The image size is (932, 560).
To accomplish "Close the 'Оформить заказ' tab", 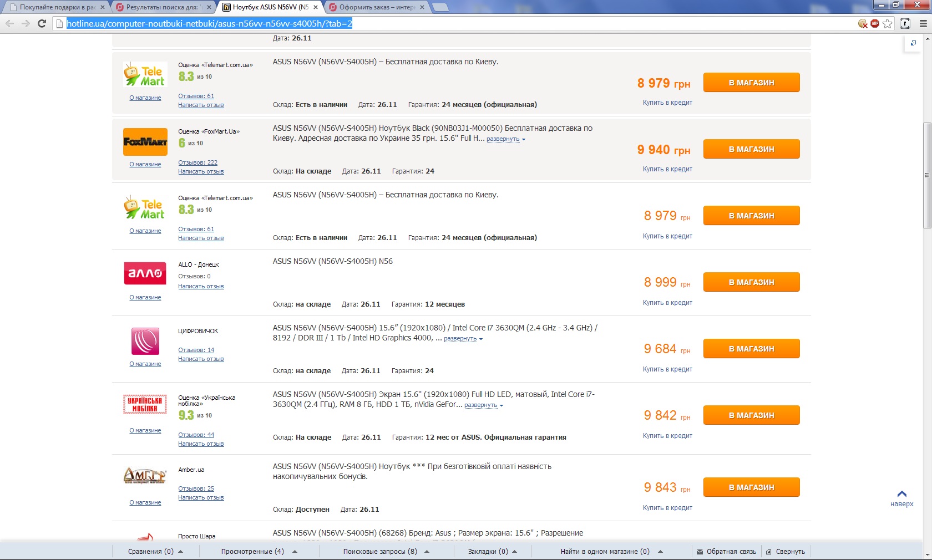I will click(x=422, y=7).
